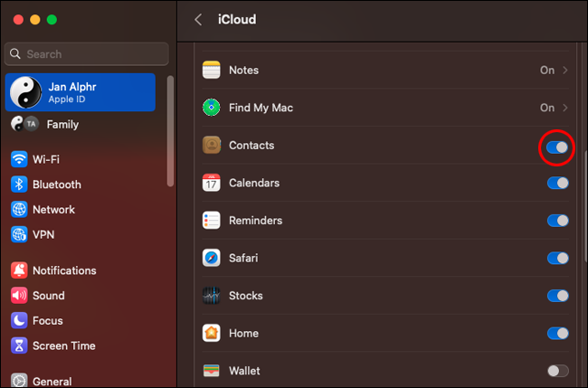Image resolution: width=588 pixels, height=388 pixels.
Task: Turn off the Contacts iCloud toggle
Action: click(x=557, y=147)
